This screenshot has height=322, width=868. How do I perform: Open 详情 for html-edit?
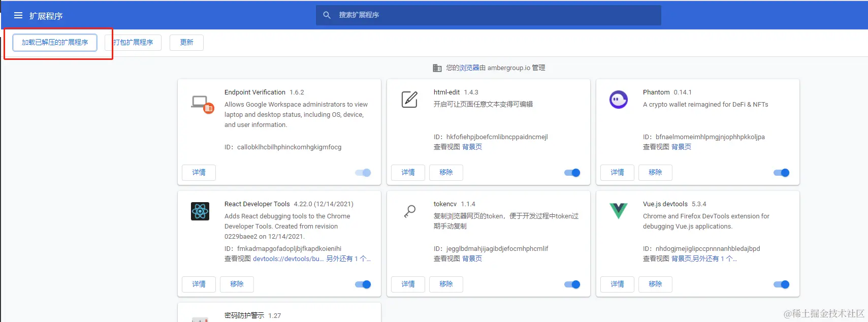[408, 173]
